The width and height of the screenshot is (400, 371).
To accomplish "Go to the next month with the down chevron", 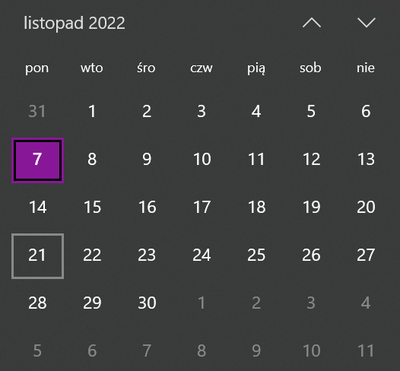I will 366,23.
